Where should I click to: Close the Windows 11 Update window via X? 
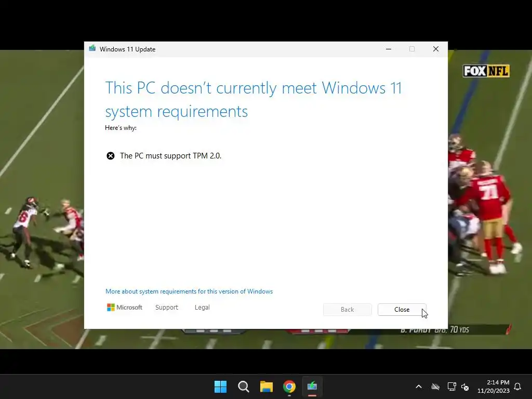(x=436, y=49)
